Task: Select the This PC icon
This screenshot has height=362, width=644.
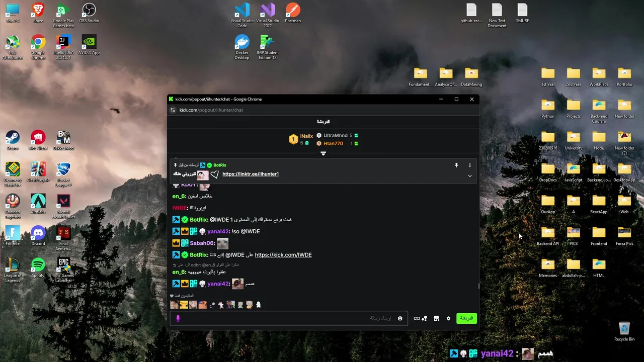Action: (x=13, y=13)
